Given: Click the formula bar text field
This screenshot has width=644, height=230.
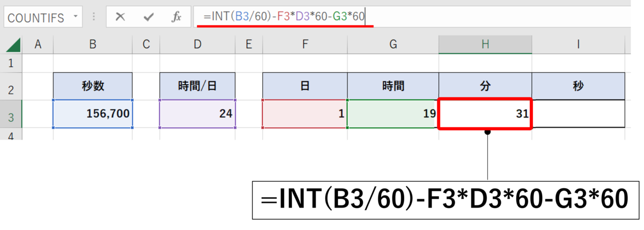Looking at the screenshot, I should (x=467, y=17).
